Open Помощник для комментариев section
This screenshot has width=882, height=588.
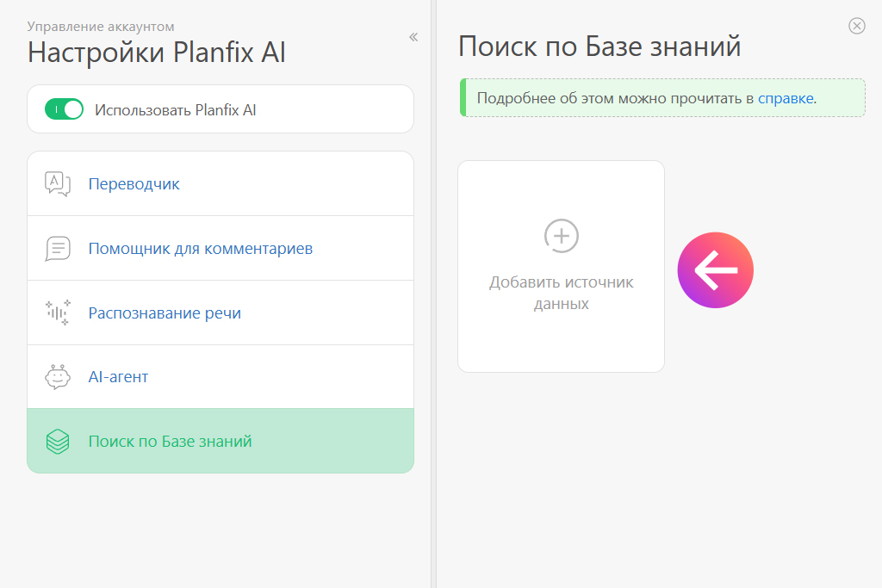pos(200,249)
